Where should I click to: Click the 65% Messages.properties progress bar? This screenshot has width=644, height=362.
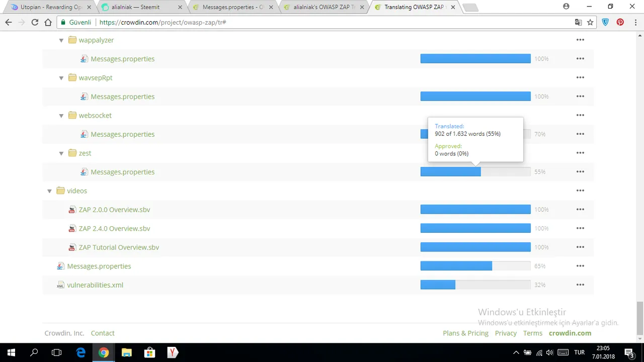tap(475, 266)
